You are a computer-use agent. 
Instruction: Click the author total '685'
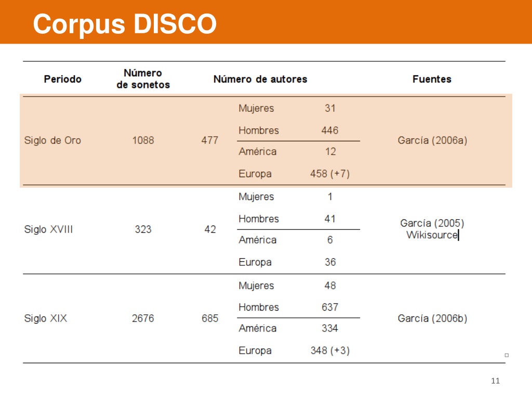(210, 318)
